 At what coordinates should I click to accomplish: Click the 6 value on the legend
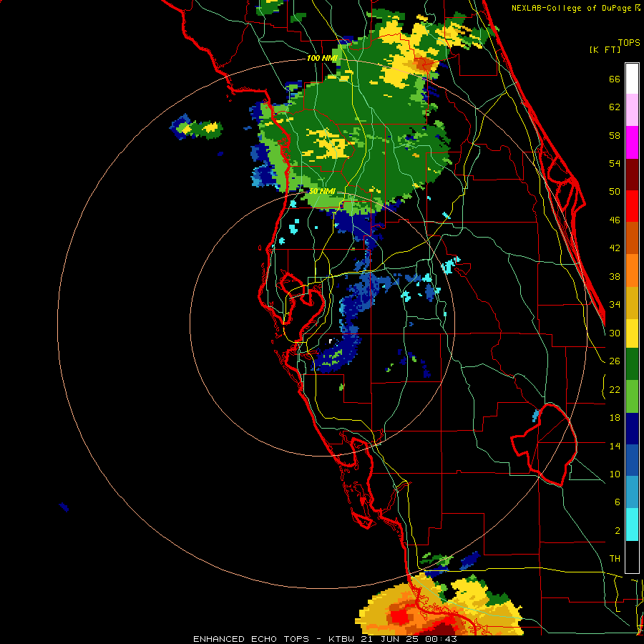[618, 502]
